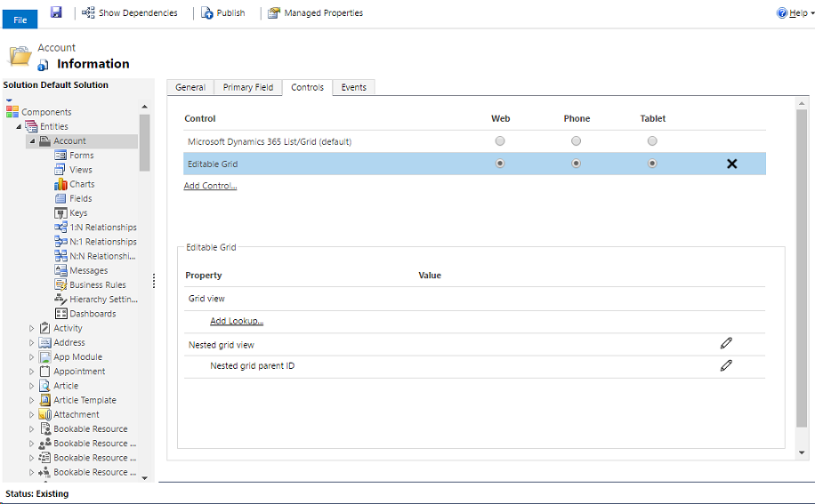Click solution tree scroll-down arrow

point(144,477)
